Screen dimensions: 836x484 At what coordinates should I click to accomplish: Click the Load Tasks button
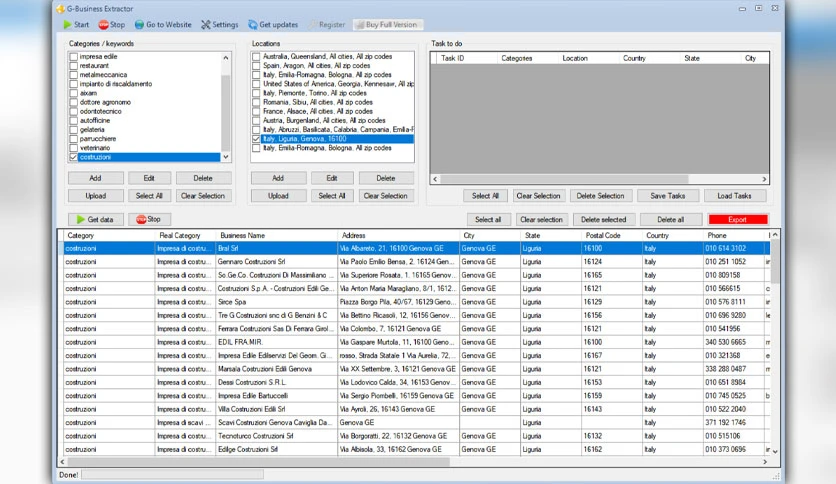tap(735, 196)
